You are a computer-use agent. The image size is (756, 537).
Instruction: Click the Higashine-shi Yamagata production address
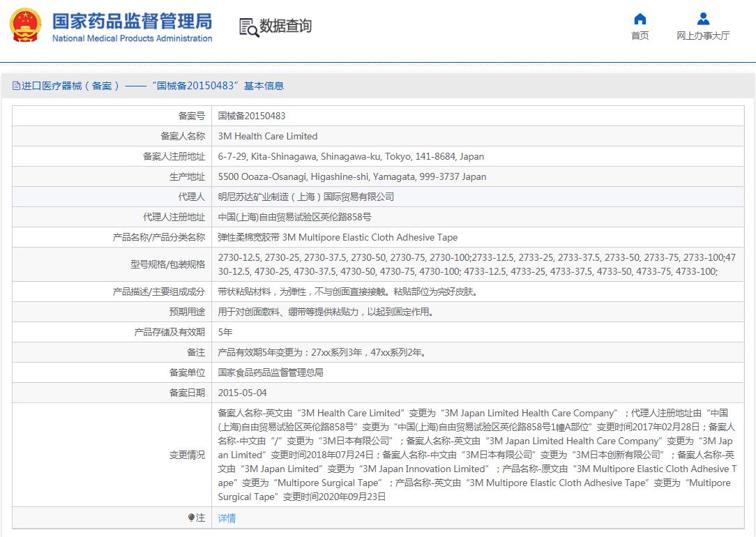352,176
